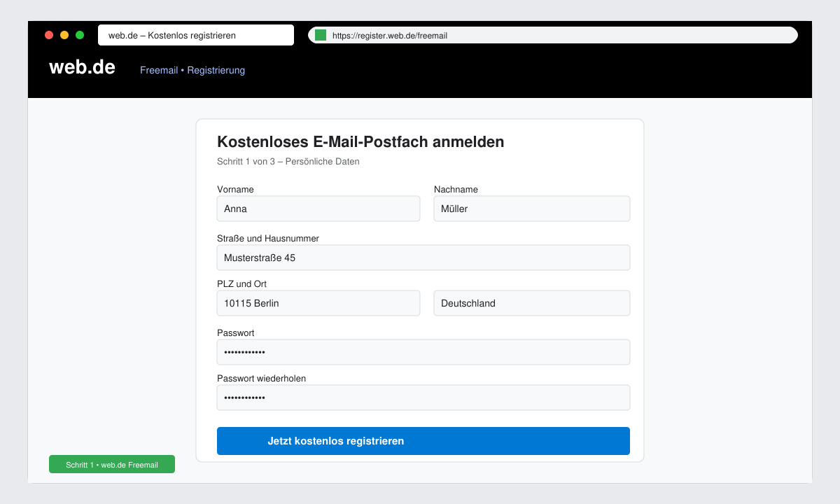Click the Straße und Hausnummer label
The height and width of the screenshot is (504, 840).
click(x=268, y=239)
